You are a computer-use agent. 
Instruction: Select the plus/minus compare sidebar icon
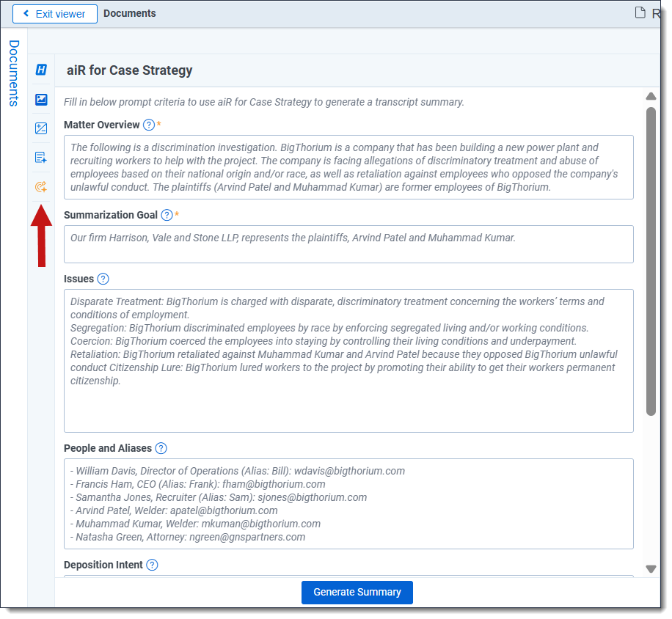(x=41, y=128)
